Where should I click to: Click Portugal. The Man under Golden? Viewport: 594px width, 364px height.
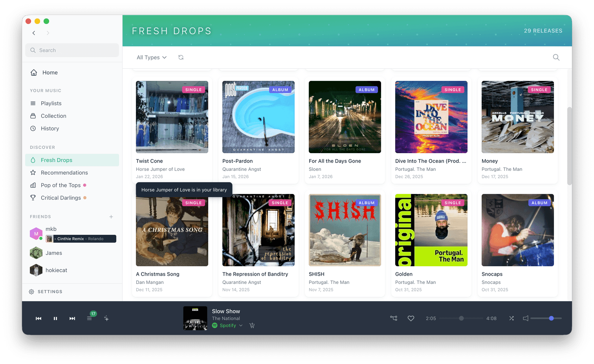pos(415,282)
